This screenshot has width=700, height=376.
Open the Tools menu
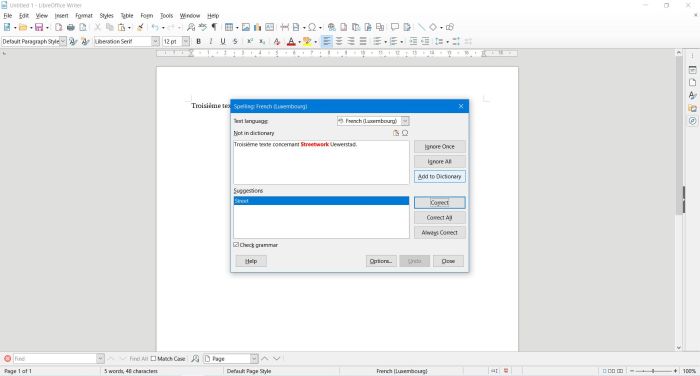click(167, 16)
